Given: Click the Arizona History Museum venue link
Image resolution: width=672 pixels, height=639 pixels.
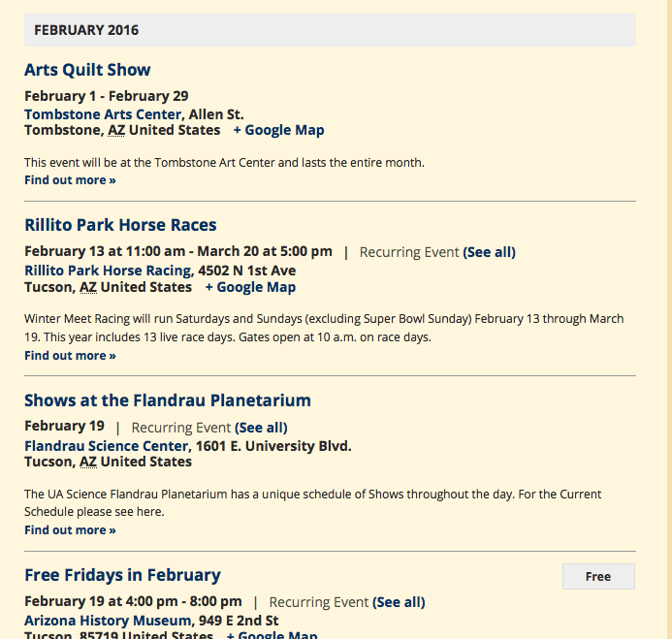Looking at the screenshot, I should pyautogui.click(x=108, y=621).
